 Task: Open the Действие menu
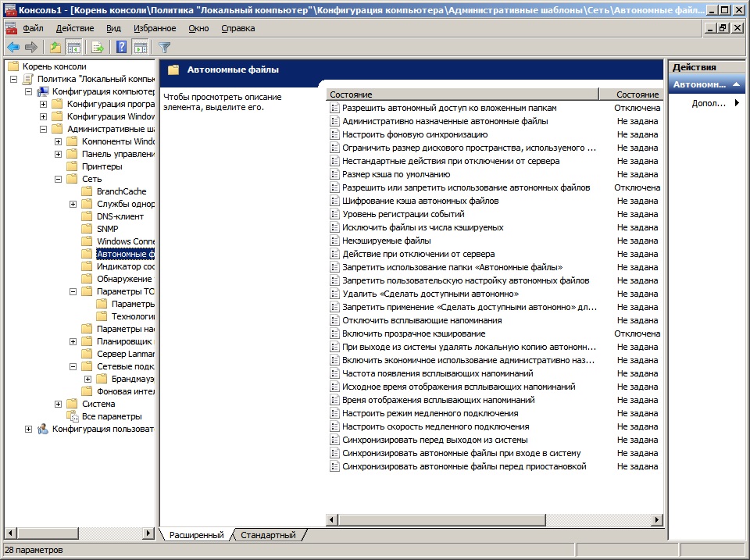75,28
